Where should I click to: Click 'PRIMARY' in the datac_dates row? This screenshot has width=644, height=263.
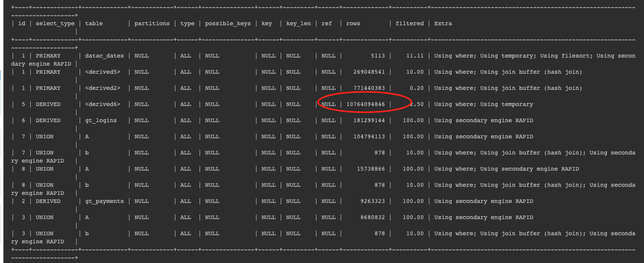click(x=48, y=56)
